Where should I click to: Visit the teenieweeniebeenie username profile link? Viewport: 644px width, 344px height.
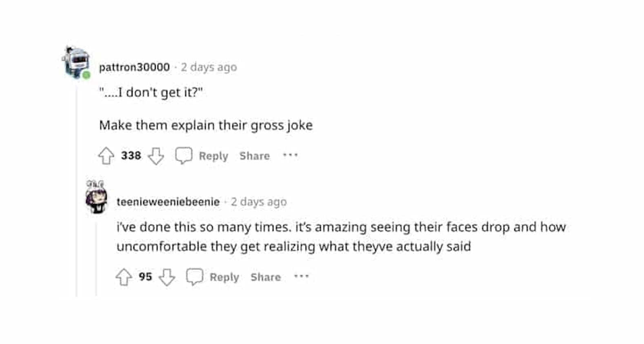click(168, 202)
